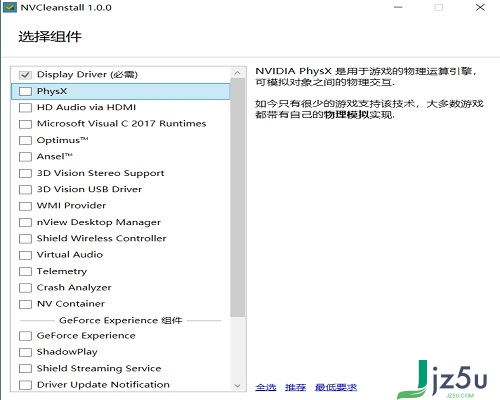Tick 3D Vision Stereo Support checkbox
The width and height of the screenshot is (500, 400).
(x=25, y=173)
